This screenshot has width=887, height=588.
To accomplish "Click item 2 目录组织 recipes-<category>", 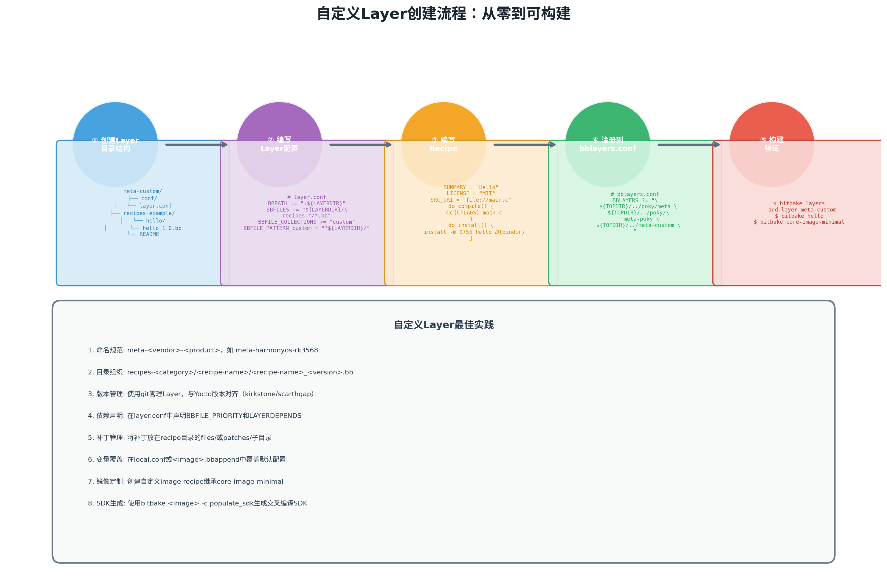I will (220, 372).
